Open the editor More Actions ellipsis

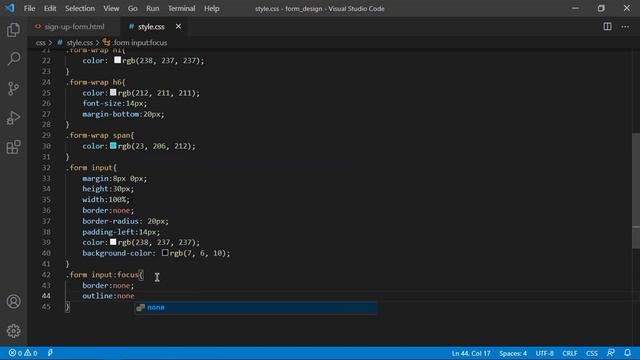point(625,27)
